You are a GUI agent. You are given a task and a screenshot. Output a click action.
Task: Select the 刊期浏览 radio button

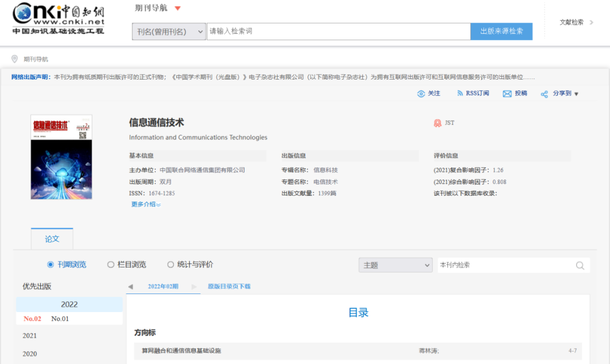[51, 265]
